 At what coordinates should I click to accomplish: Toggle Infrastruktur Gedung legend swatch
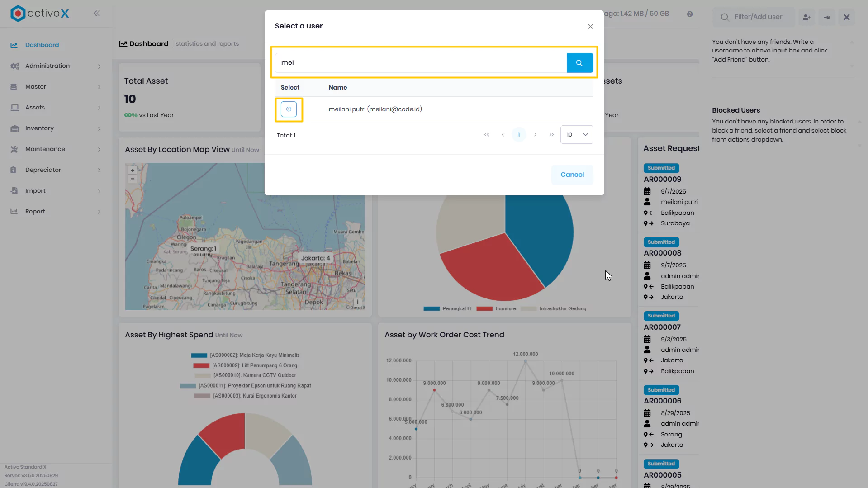[x=528, y=309]
